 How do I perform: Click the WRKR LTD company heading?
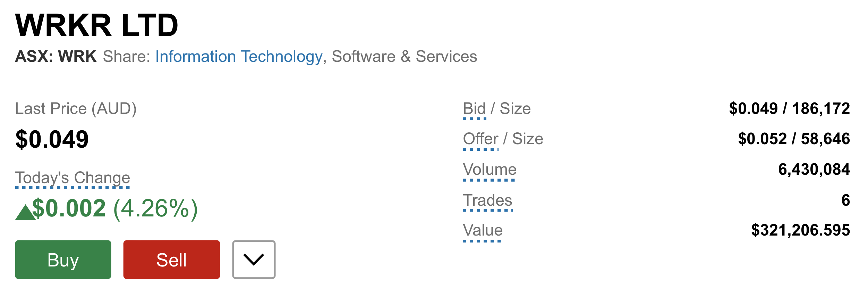pyautogui.click(x=97, y=25)
